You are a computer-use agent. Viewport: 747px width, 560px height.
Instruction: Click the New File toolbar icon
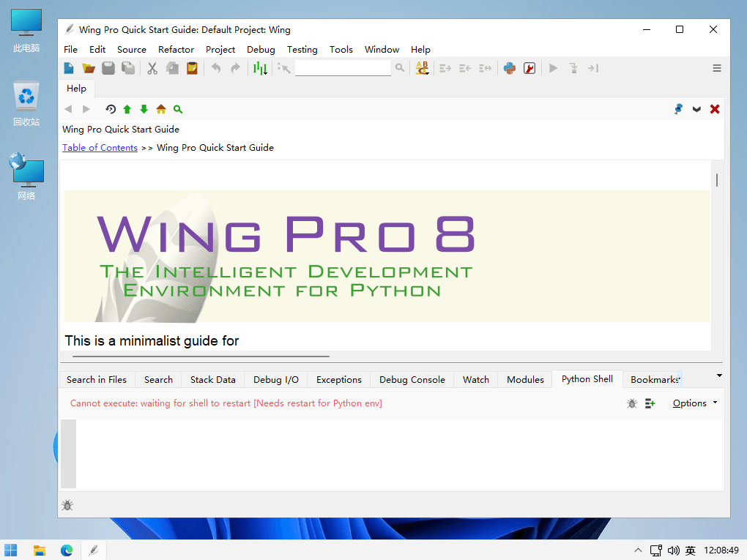coord(69,68)
